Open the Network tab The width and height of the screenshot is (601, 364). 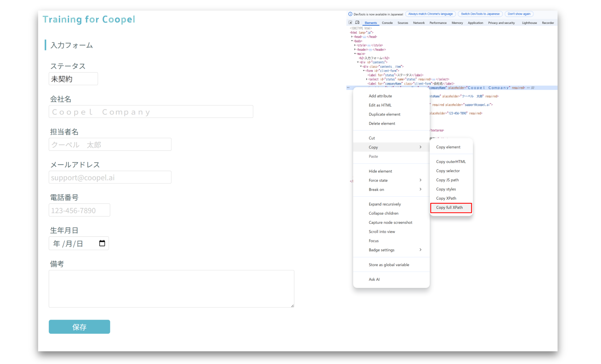pos(419,23)
